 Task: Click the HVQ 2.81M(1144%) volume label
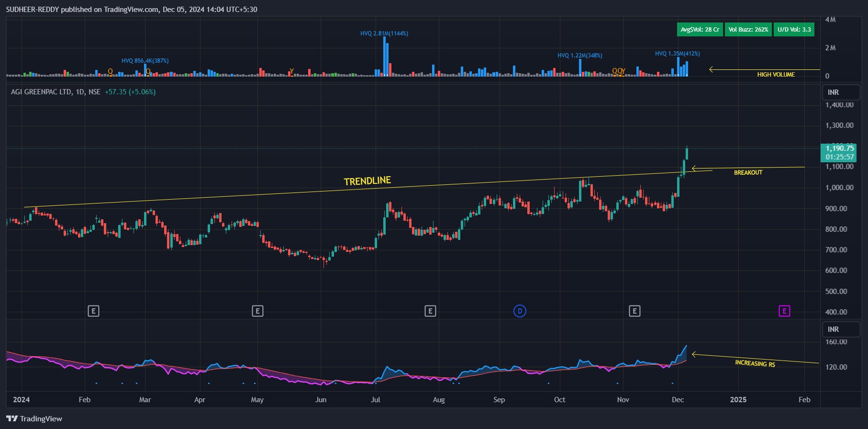coord(384,34)
